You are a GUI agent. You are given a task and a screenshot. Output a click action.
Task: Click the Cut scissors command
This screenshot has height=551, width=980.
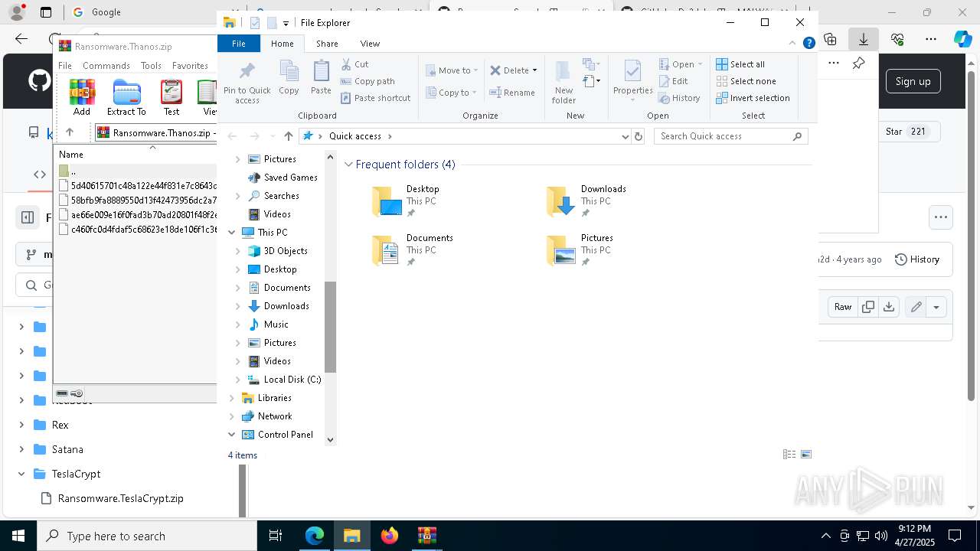tap(354, 64)
